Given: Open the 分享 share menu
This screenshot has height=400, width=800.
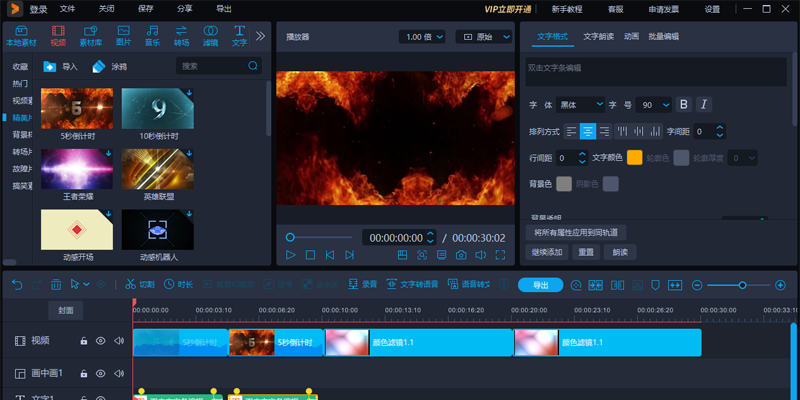Looking at the screenshot, I should tap(185, 9).
